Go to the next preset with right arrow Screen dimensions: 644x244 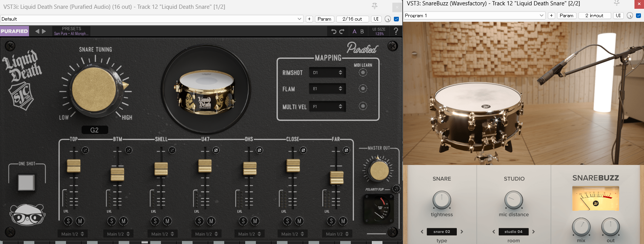tap(44, 31)
